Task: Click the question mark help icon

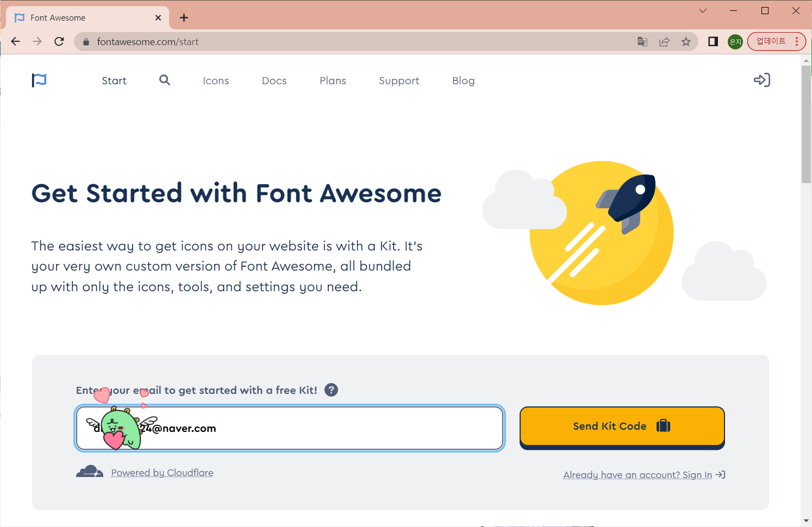Action: (331, 390)
